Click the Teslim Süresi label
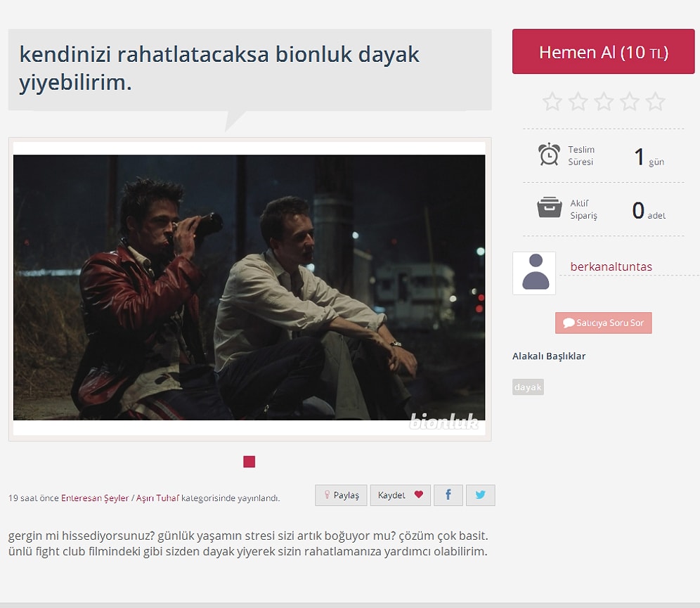 pos(581,155)
